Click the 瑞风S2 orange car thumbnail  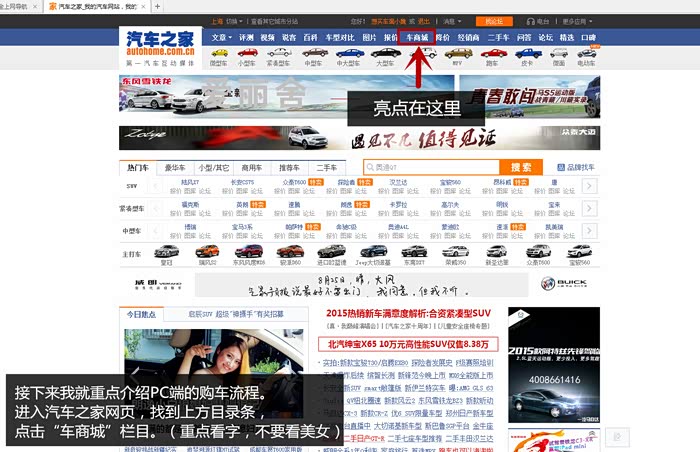[208, 251]
